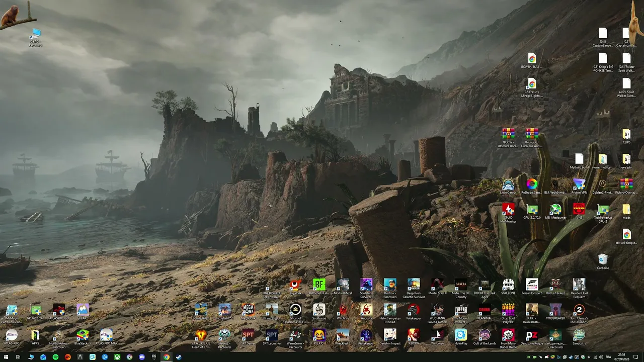Open Discord from the taskbar
Image resolution: width=644 pixels, height=362 pixels.
[x=142, y=357]
